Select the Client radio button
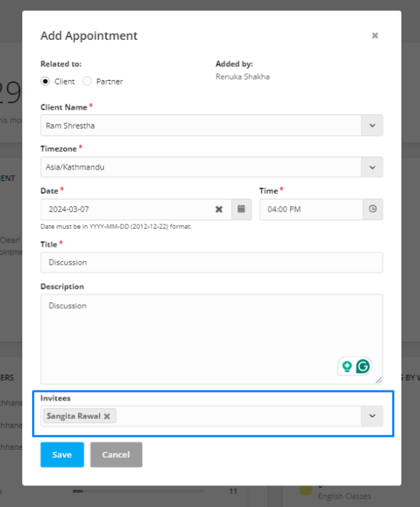Viewport: 420px width, 507px height. [x=45, y=81]
